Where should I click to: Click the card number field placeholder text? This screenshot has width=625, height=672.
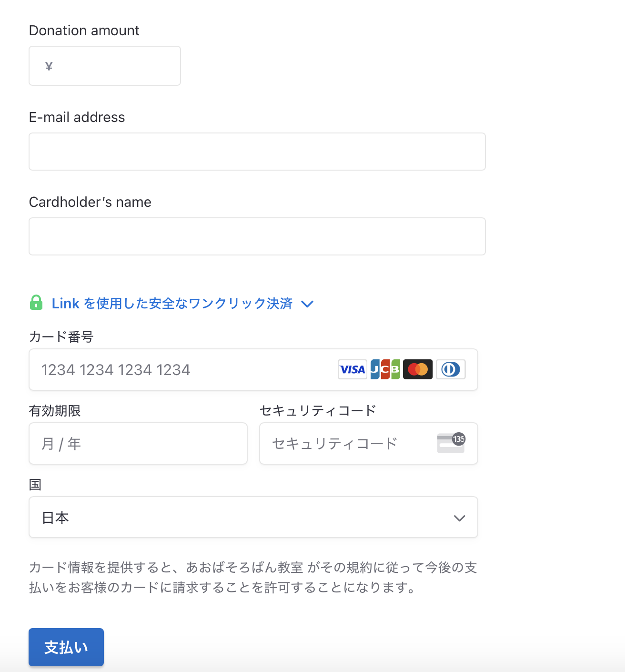[x=116, y=370]
